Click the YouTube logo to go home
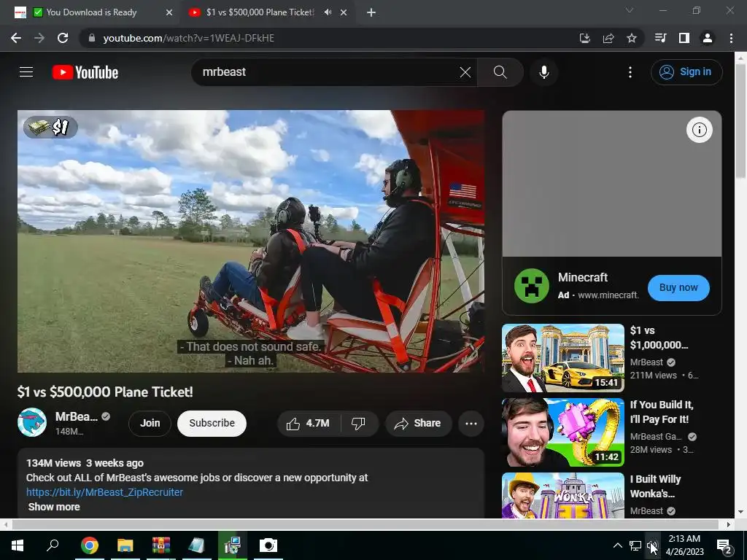Viewport: 747px width, 560px height. click(x=85, y=72)
